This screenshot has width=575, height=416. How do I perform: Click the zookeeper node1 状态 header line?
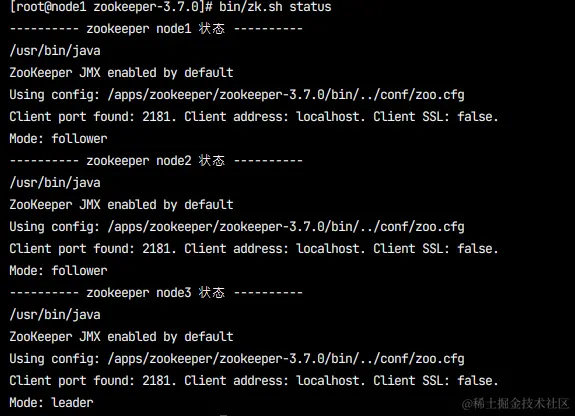(156, 29)
